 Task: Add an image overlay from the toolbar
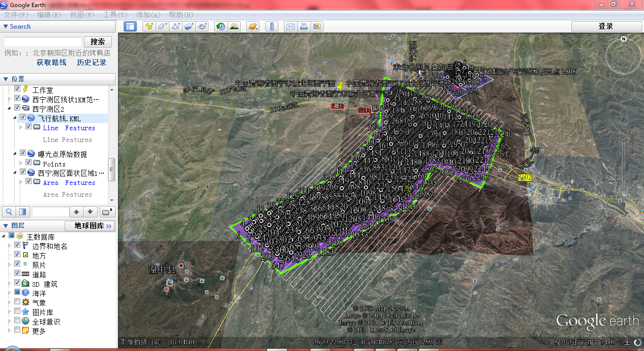(x=189, y=26)
